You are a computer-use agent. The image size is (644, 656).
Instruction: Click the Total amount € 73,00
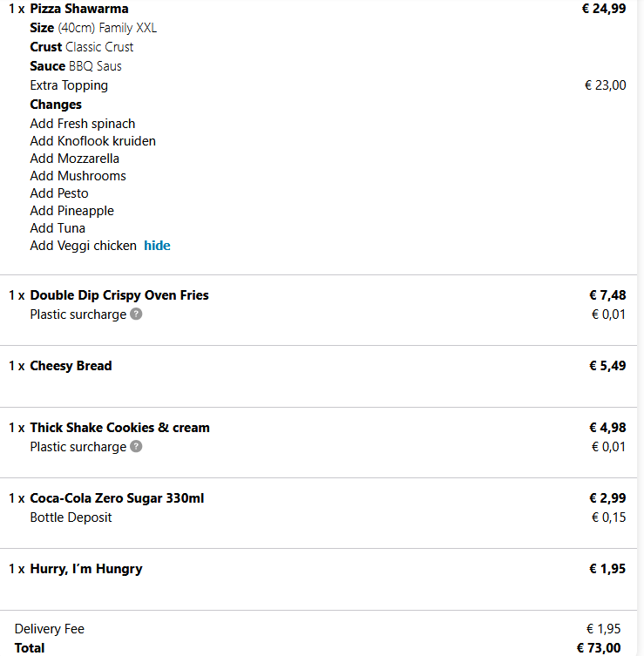point(599,648)
